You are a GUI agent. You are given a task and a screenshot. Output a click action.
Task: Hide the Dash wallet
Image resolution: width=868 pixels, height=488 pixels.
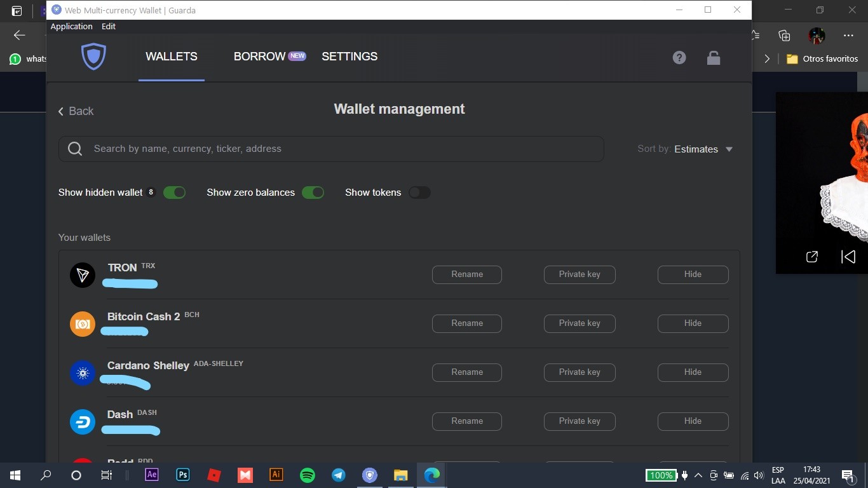[x=693, y=421]
